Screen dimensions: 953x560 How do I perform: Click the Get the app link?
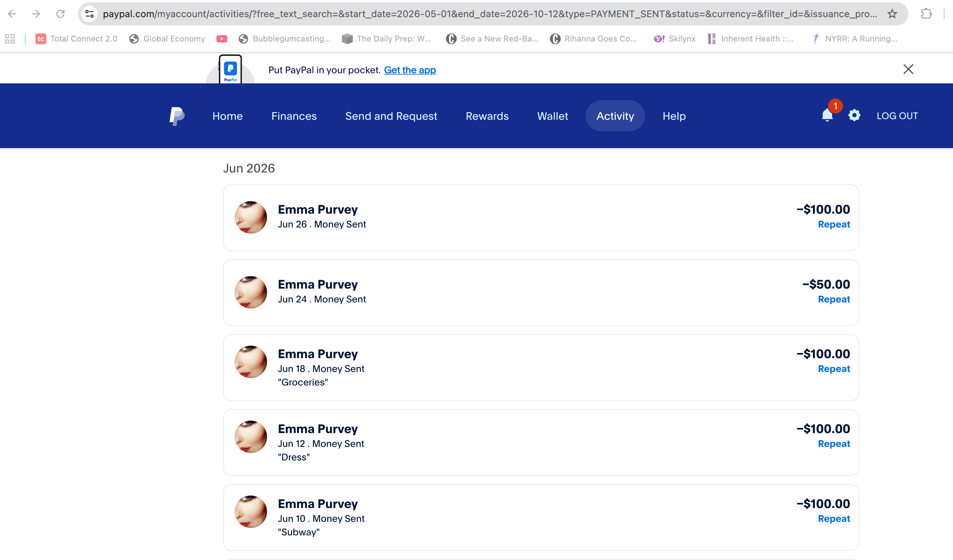[410, 70]
